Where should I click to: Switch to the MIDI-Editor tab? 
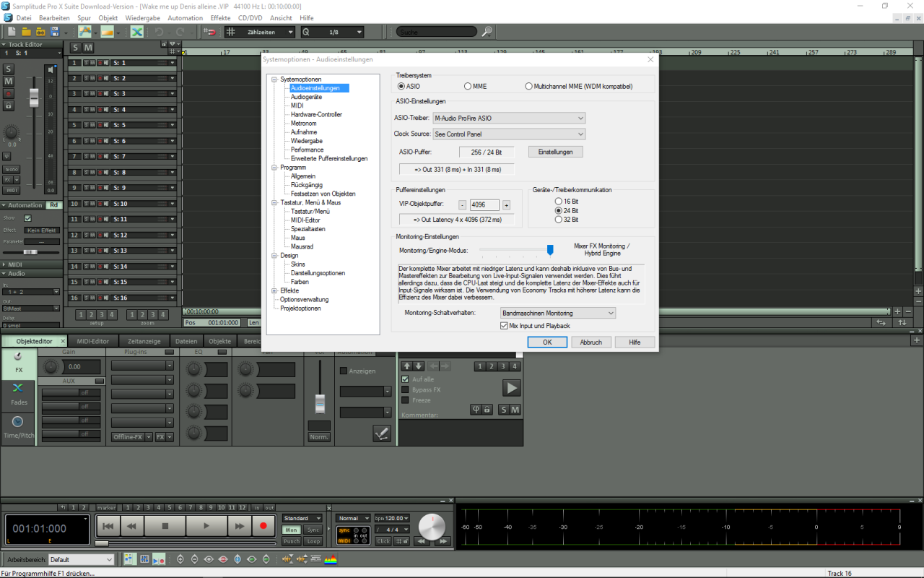point(93,341)
